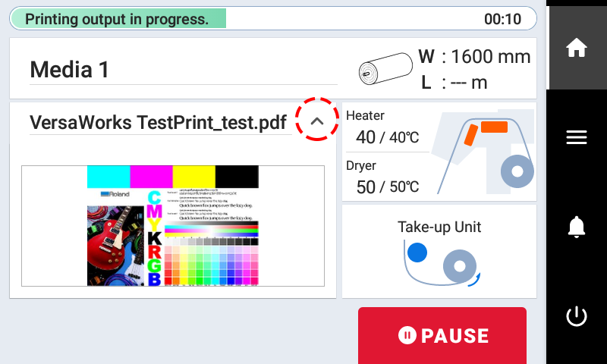Tap the media length value
The height and width of the screenshot is (364, 607).
[464, 83]
